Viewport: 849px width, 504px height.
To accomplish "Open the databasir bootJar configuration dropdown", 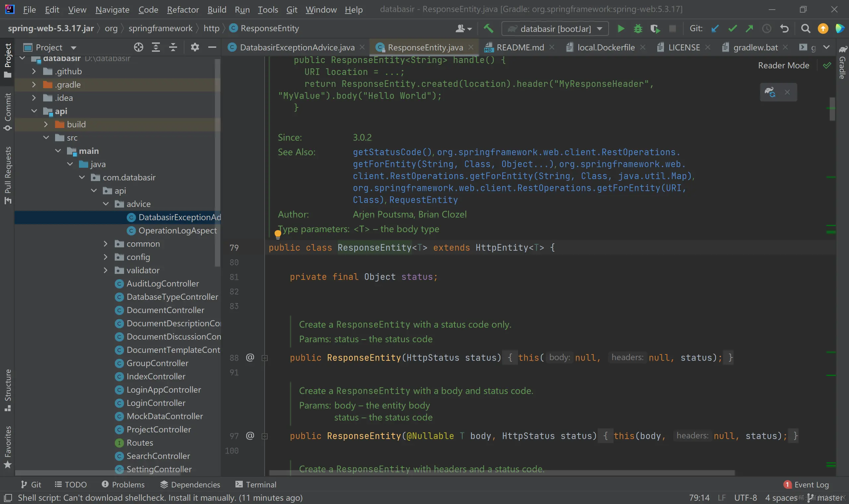I will pos(600,29).
